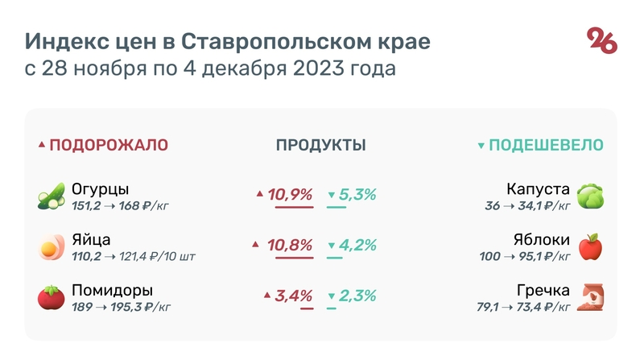The height and width of the screenshot is (364, 644).
Task: Click the cucumber icon beside Огурцы
Action: point(51,197)
